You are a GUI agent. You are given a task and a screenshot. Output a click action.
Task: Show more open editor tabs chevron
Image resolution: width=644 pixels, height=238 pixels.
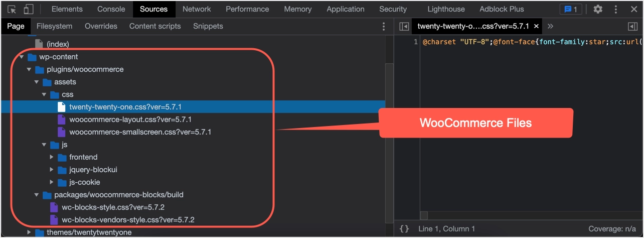pyautogui.click(x=550, y=26)
